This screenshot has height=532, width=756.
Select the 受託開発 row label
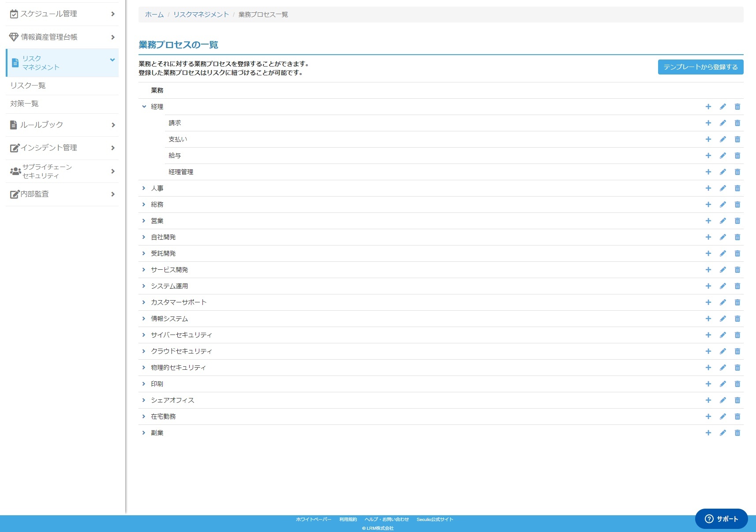tap(163, 253)
